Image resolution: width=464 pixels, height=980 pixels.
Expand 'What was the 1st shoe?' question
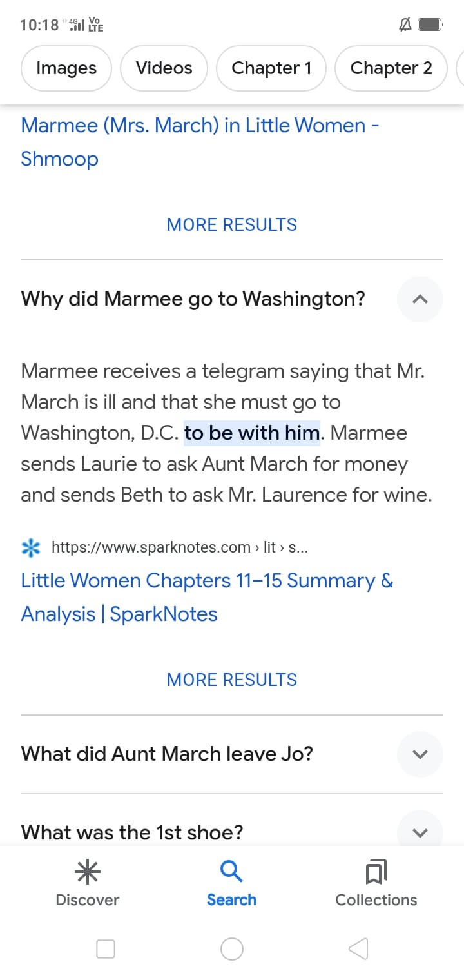[x=420, y=832]
